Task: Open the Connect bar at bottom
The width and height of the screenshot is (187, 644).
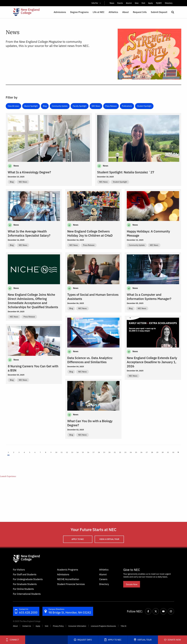Action: (12, 639)
